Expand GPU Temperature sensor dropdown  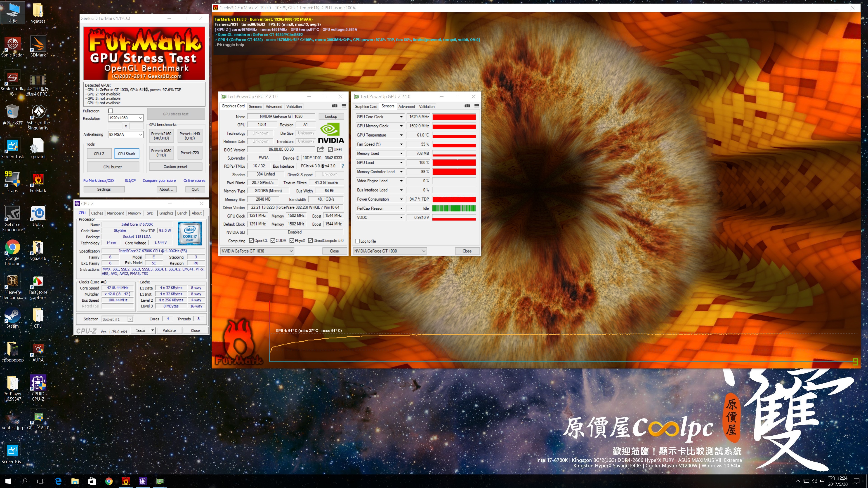401,135
